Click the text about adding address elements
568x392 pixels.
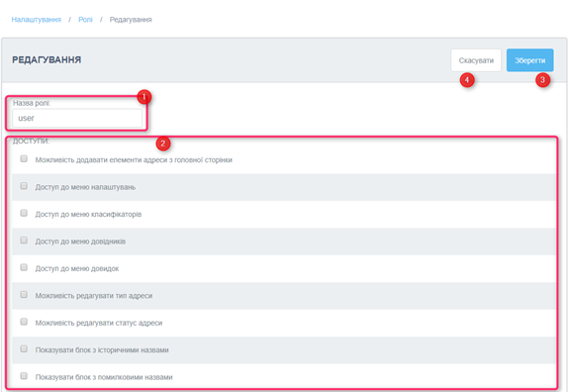pyautogui.click(x=134, y=160)
